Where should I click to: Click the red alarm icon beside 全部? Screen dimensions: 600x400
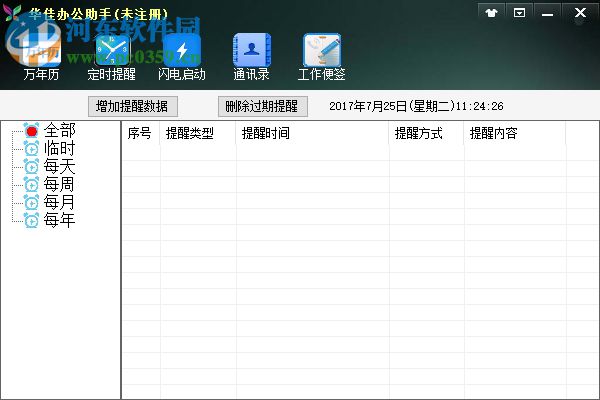pos(31,131)
